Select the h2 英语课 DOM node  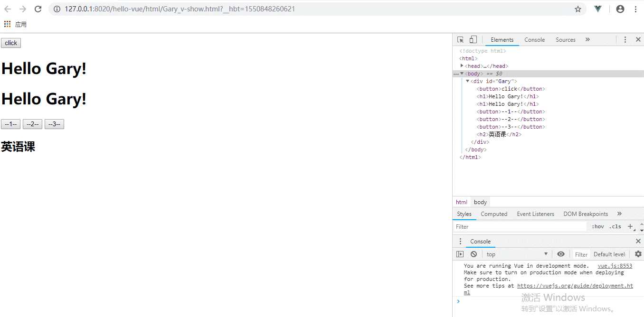tap(499, 134)
